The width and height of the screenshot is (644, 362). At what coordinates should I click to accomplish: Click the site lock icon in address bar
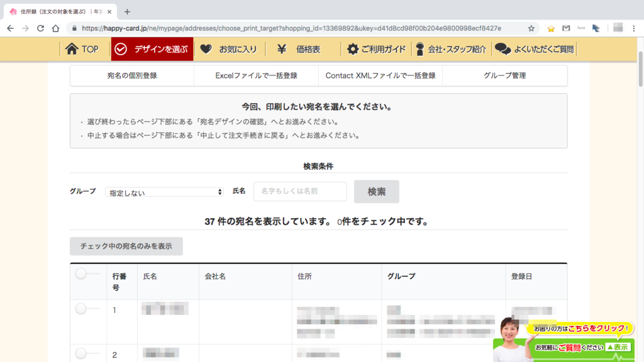[x=74, y=28]
